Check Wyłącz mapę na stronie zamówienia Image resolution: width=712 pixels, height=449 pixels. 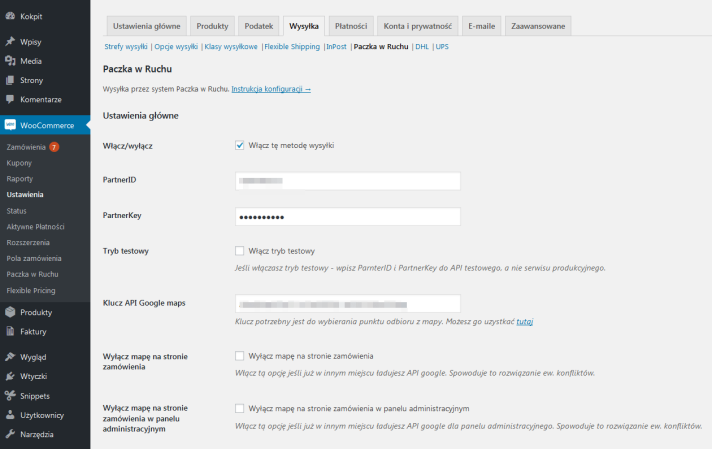click(239, 356)
